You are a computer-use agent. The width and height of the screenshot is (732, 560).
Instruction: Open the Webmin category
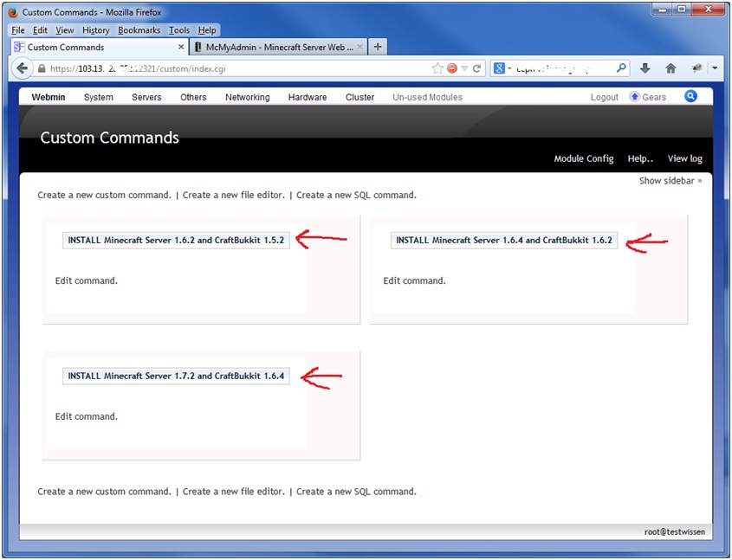click(49, 97)
